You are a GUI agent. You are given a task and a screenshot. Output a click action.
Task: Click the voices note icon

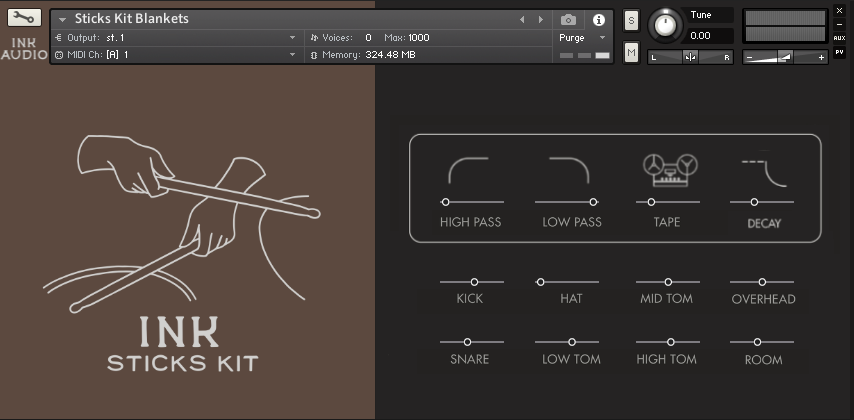point(314,38)
